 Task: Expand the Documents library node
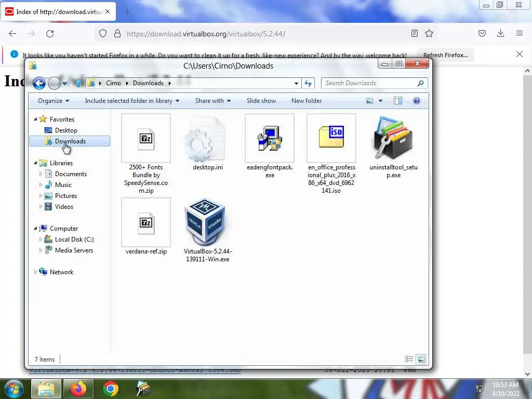[41, 174]
